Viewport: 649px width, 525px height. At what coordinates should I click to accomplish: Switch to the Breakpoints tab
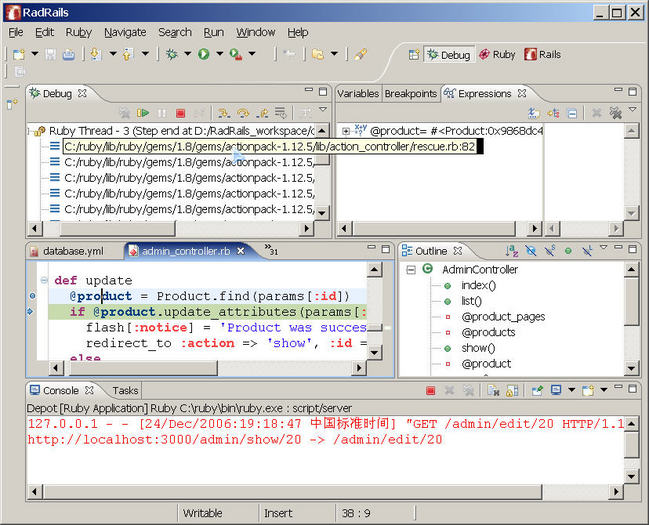tap(411, 94)
